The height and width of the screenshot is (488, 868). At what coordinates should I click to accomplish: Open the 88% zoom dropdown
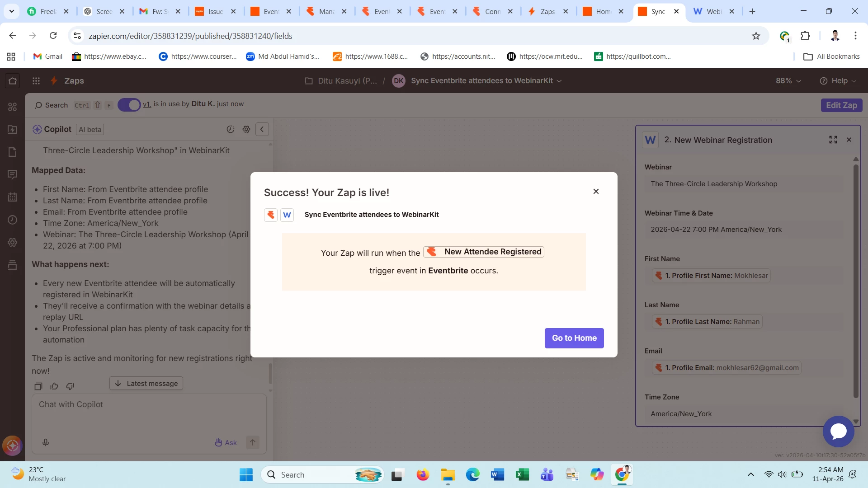tap(788, 81)
